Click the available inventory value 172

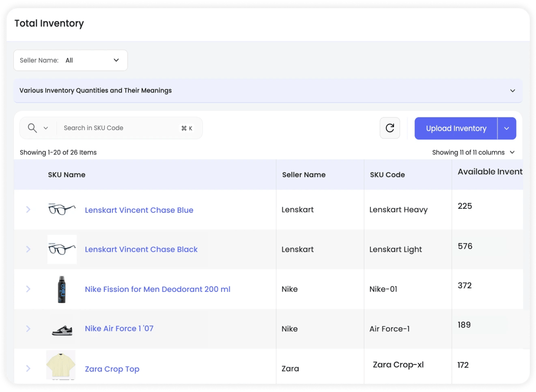point(463,365)
